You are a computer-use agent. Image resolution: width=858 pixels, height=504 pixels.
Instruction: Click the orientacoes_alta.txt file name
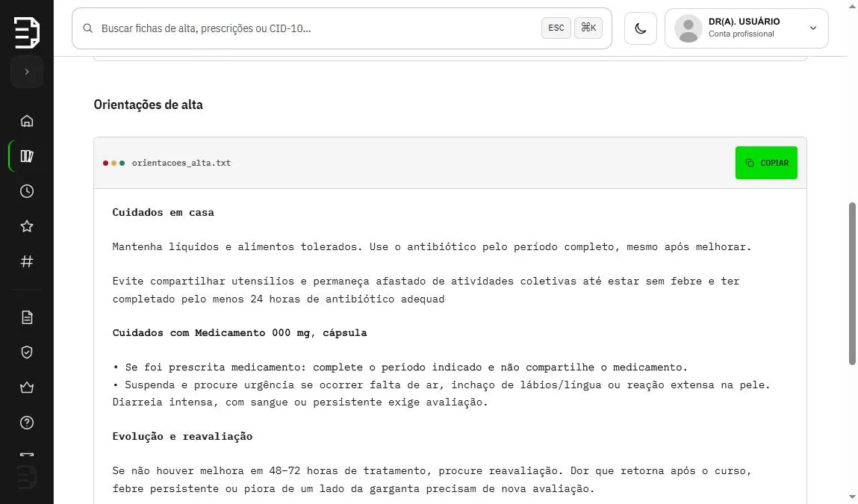point(181,163)
